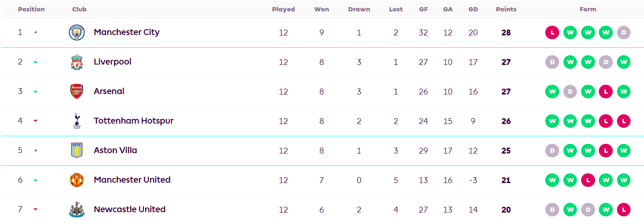Click Arsenal's red L form indicator

(606, 92)
